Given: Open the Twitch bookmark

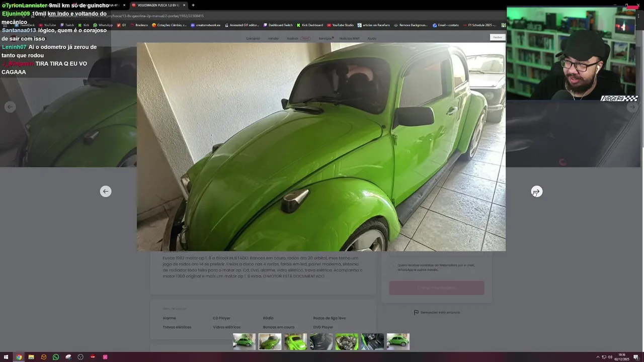Looking at the screenshot, I should (66, 25).
